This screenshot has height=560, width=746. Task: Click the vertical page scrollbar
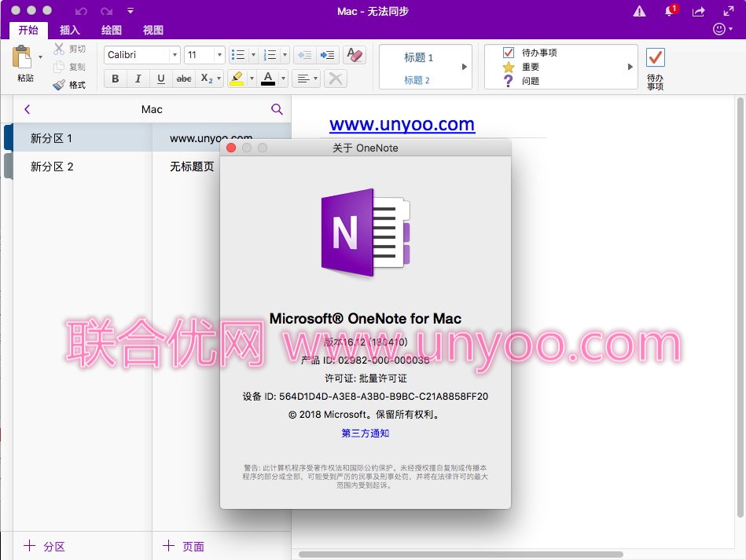(x=740, y=306)
